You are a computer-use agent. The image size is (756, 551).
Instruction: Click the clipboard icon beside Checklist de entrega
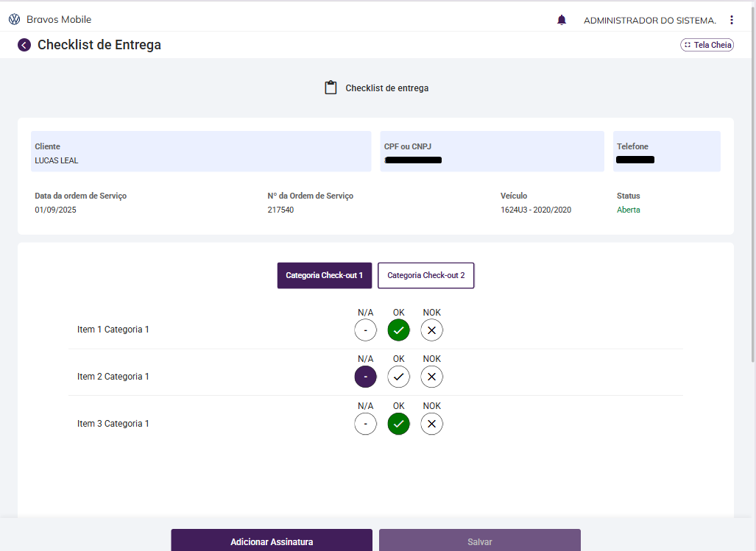click(x=331, y=88)
